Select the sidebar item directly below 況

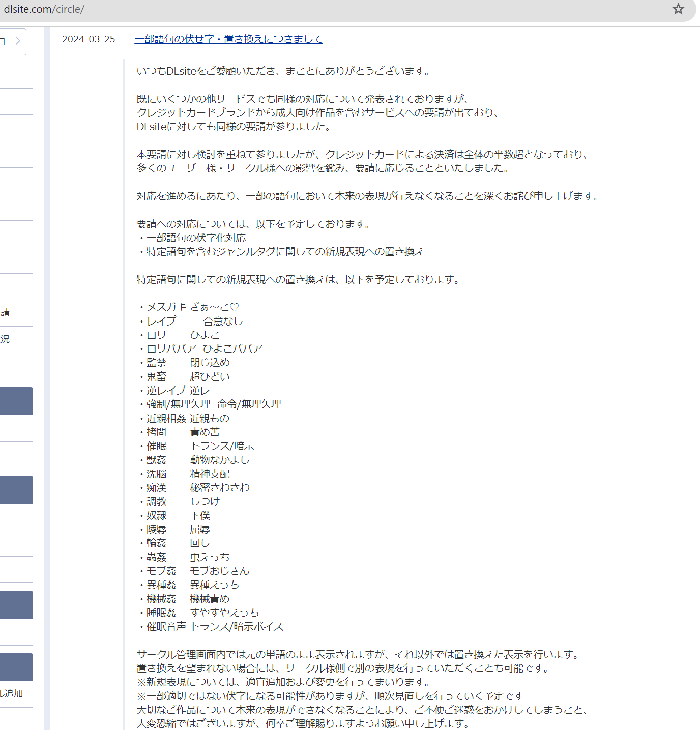pyautogui.click(x=15, y=366)
